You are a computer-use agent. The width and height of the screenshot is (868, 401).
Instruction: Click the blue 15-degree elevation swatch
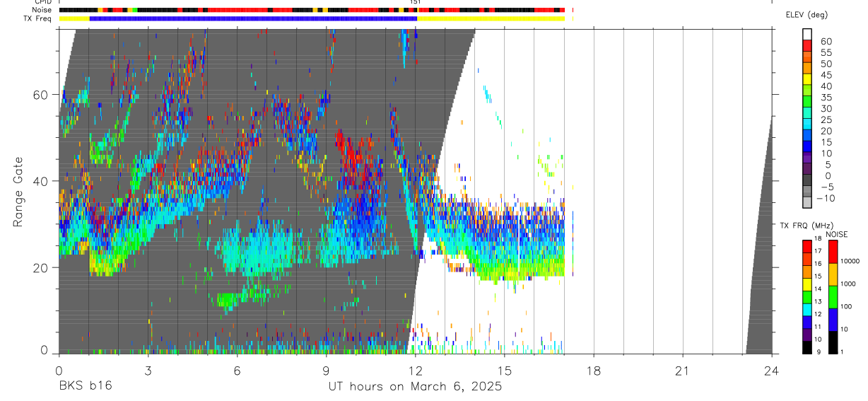(807, 146)
